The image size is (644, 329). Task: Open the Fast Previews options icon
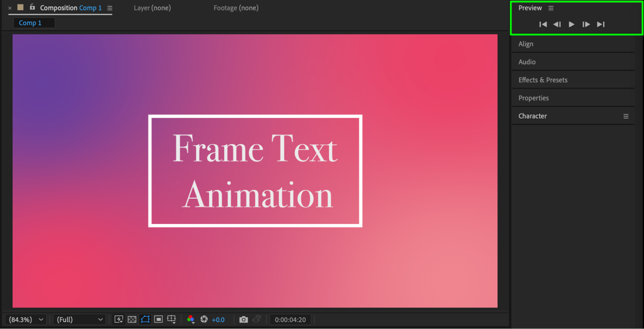119,319
